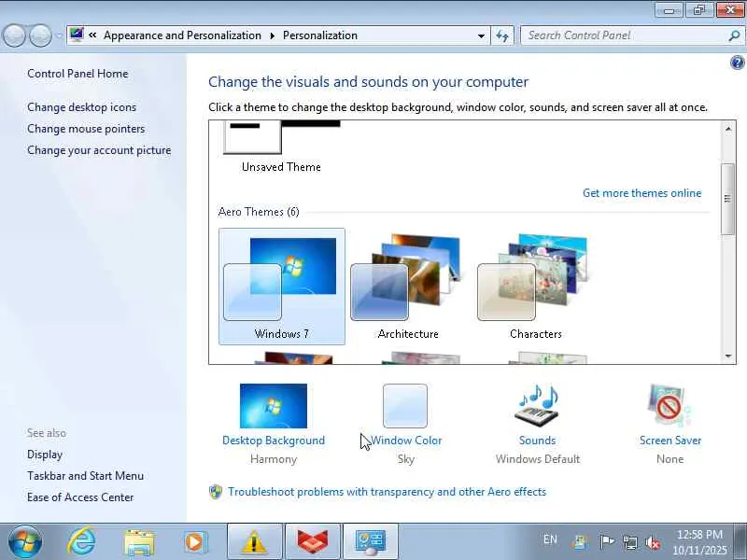
Task: Click the muted volume speaker tray icon
Action: click(653, 542)
